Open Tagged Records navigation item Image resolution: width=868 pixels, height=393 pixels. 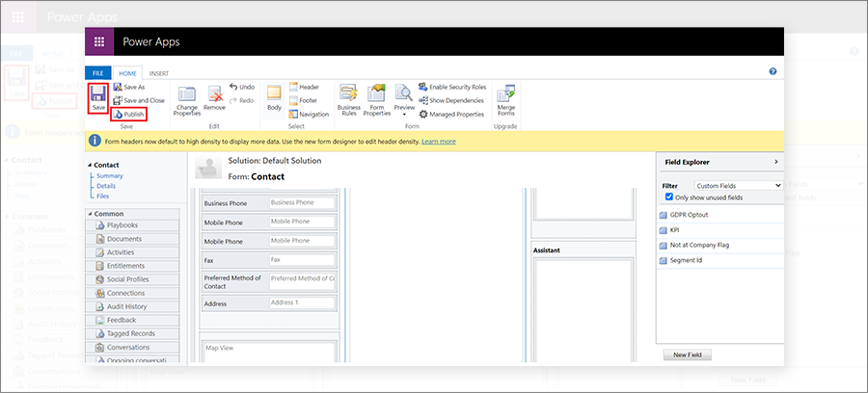tap(133, 334)
